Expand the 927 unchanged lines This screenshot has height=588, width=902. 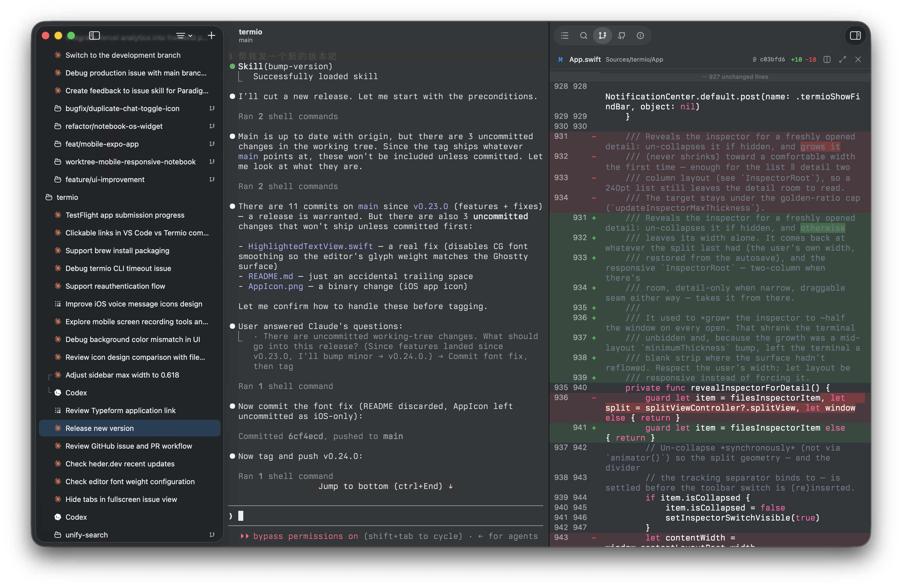coord(735,77)
